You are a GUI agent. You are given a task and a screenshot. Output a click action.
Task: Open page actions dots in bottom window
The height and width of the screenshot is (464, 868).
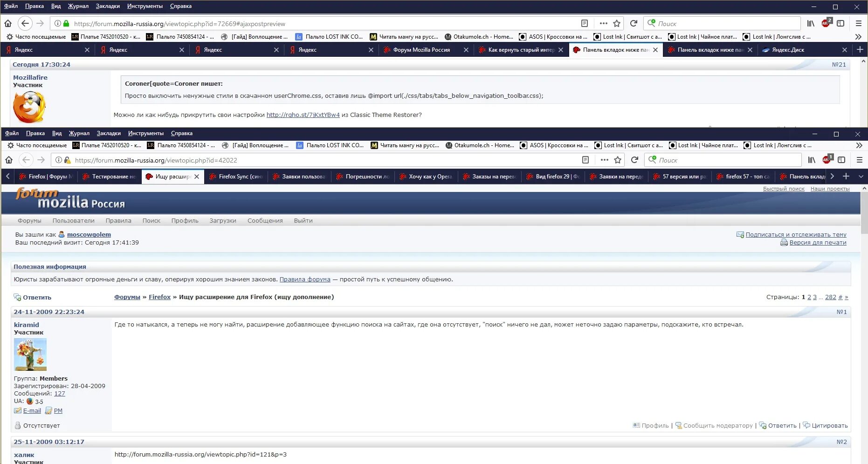(x=604, y=160)
